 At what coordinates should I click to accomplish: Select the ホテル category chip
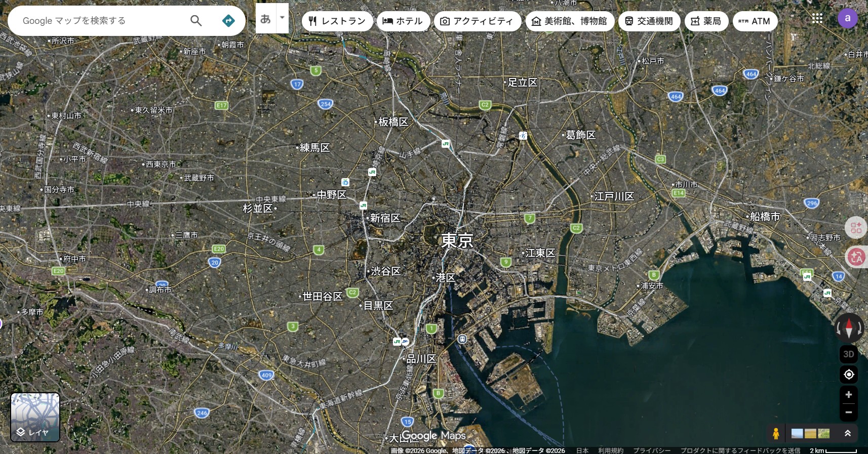(403, 21)
